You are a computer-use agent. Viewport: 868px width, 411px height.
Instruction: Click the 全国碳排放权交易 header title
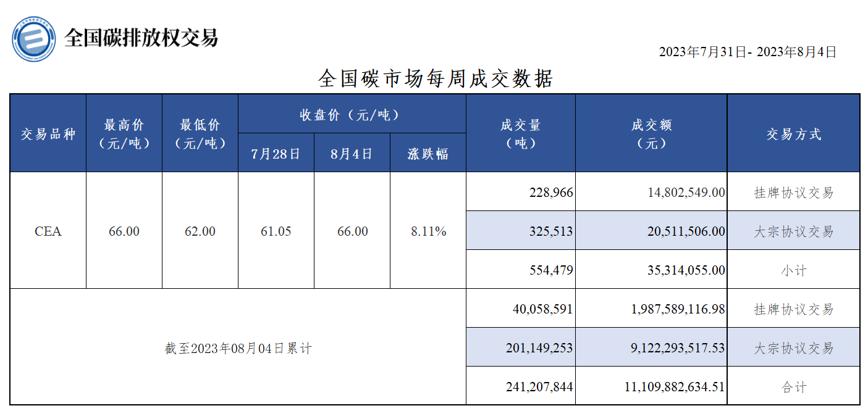tap(141, 38)
